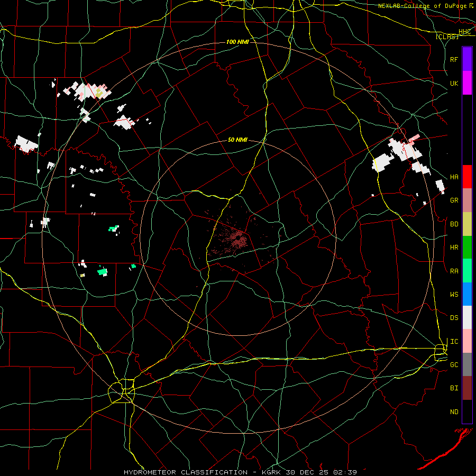The width and height of the screenshot is (476, 476).
Task: Click the brown biological echo cluster at radar center
Action: [x=239, y=239]
